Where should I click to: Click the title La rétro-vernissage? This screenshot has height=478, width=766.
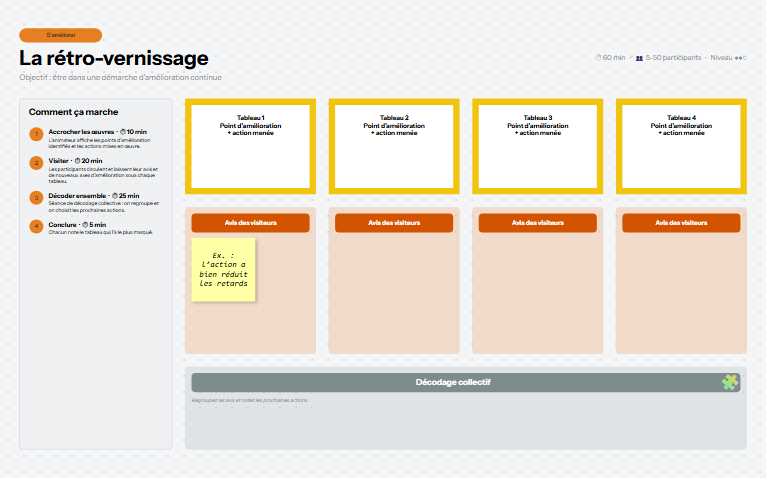[114, 58]
